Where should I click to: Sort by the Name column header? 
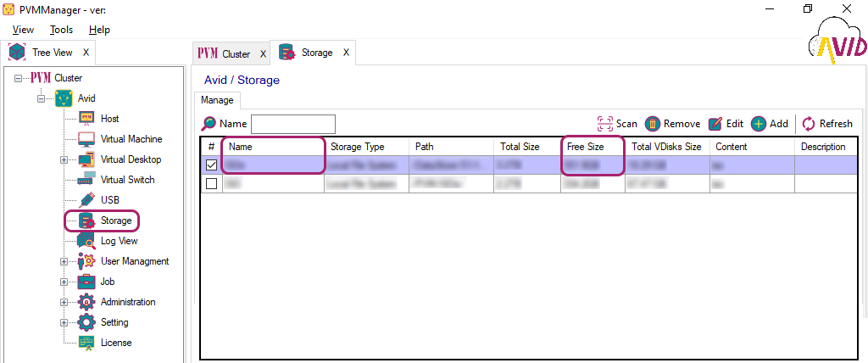273,147
